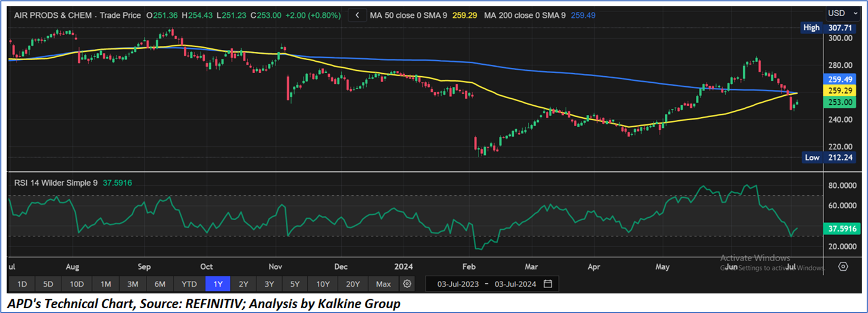Screen dimensions: 868x313
Task: Click the 300.00 price axis label
Action: pos(841,38)
